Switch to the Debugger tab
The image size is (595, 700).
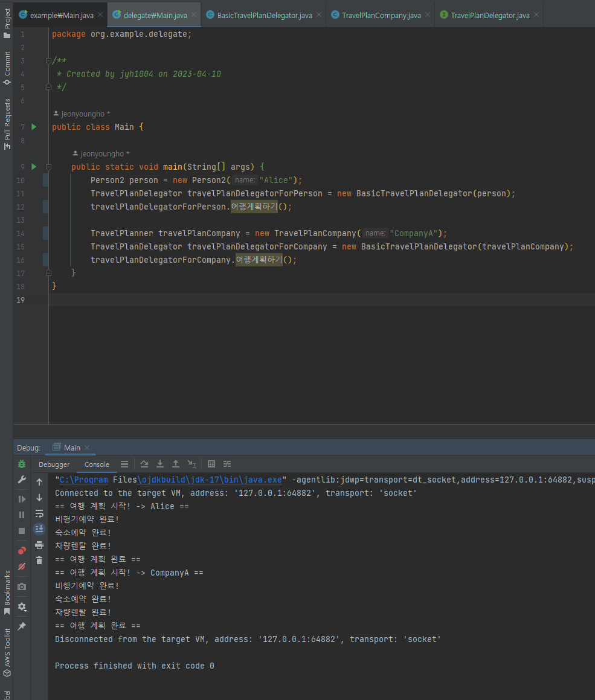click(x=54, y=464)
